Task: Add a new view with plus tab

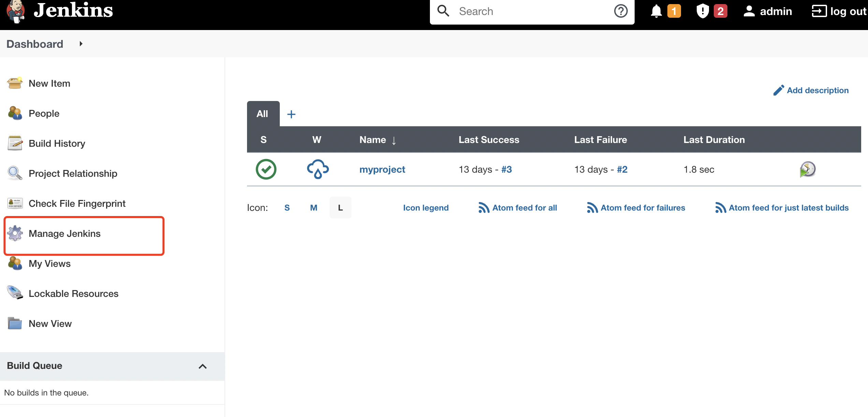Action: point(291,114)
